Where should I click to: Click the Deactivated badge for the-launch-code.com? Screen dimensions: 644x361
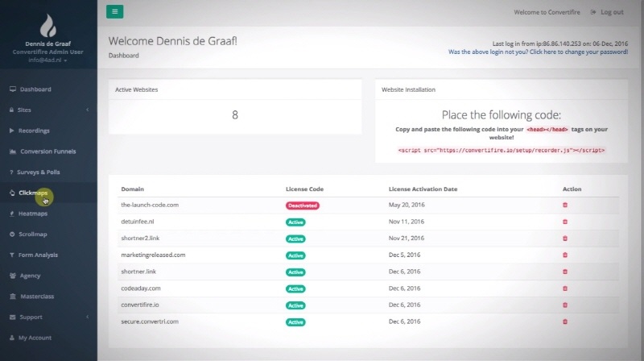(x=303, y=205)
